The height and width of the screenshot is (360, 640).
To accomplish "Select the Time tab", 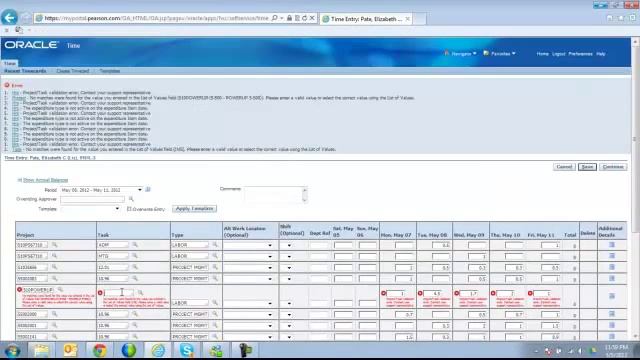I will pos(10,63).
